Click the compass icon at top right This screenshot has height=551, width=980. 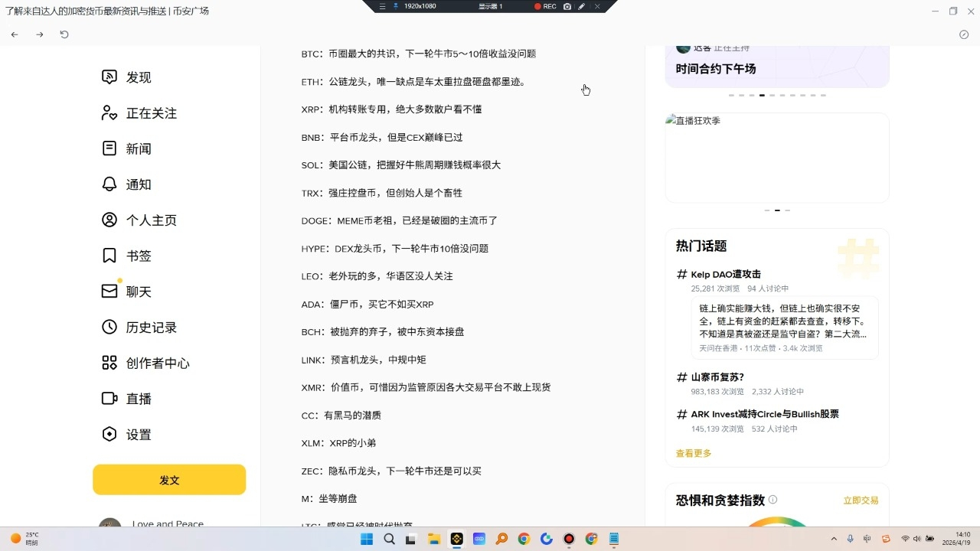pos(964,34)
